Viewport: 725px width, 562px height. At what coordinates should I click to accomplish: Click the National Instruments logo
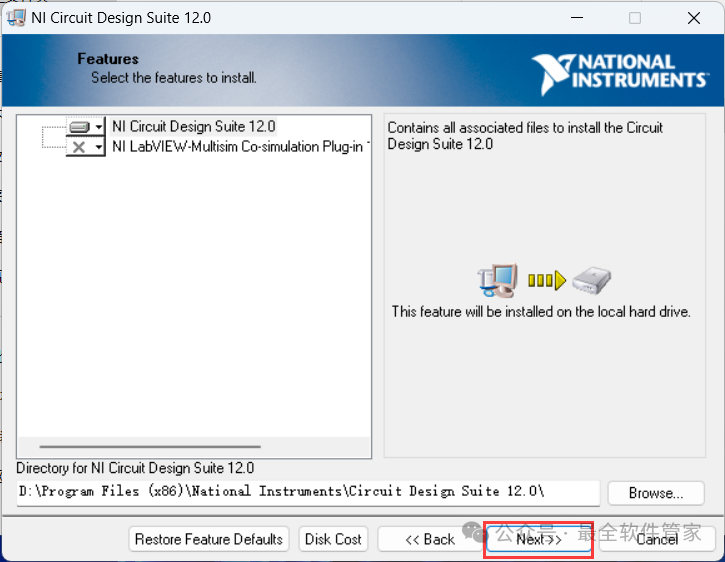[x=619, y=73]
